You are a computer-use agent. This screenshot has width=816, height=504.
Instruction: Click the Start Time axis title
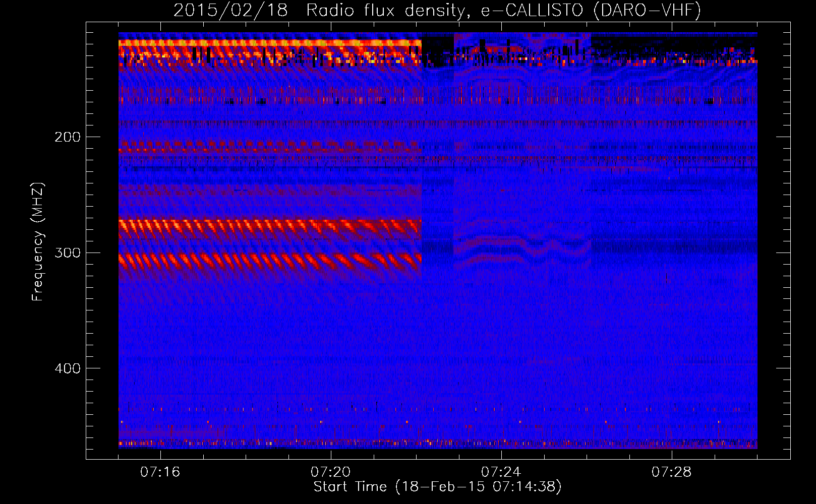click(437, 487)
